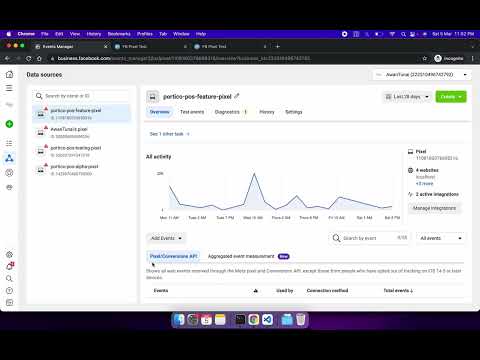Click Spotlight search in macOS menu bar
This screenshot has height=360, width=480.
point(403,34)
